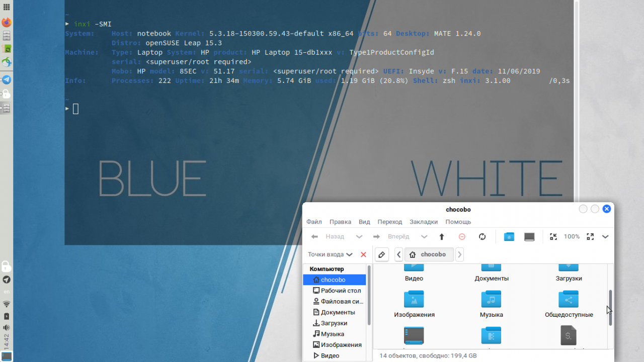Expand the Назад history dropdown arrow

click(359, 237)
